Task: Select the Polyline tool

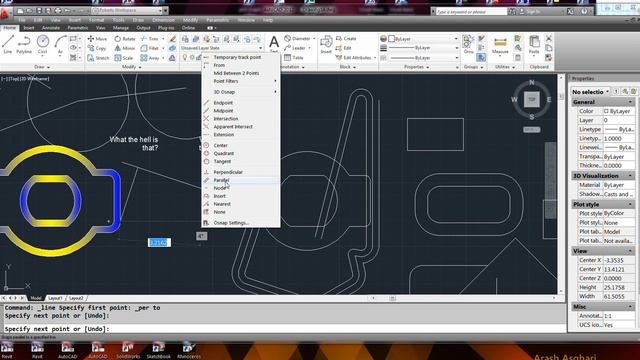Action: coord(24,44)
